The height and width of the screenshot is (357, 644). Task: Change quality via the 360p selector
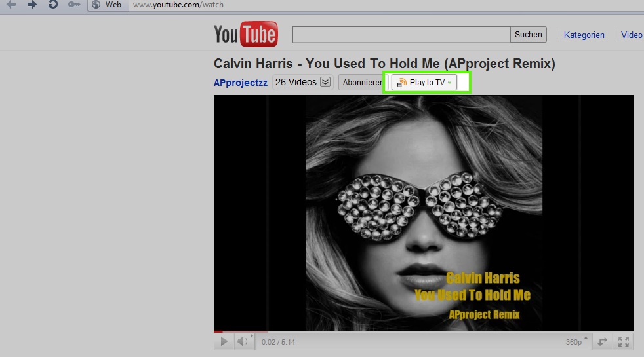576,342
